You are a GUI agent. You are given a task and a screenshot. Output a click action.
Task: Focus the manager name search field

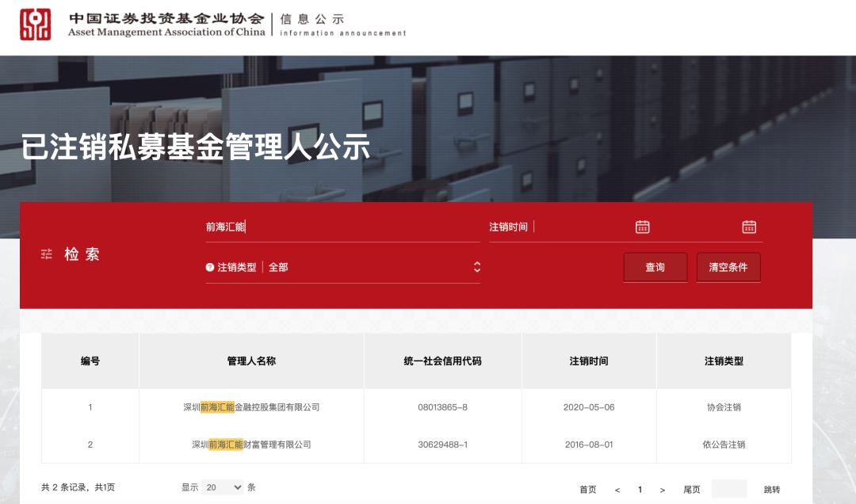(343, 227)
